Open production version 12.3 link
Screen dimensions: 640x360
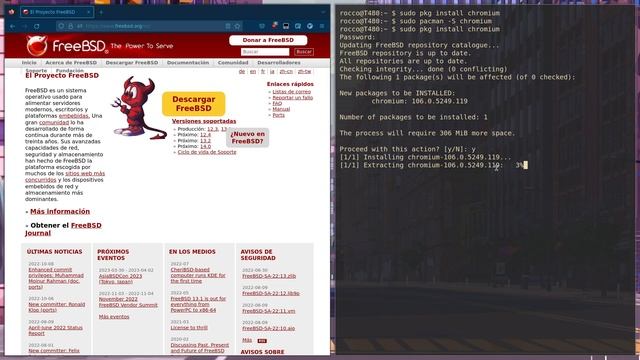pyautogui.click(x=212, y=129)
